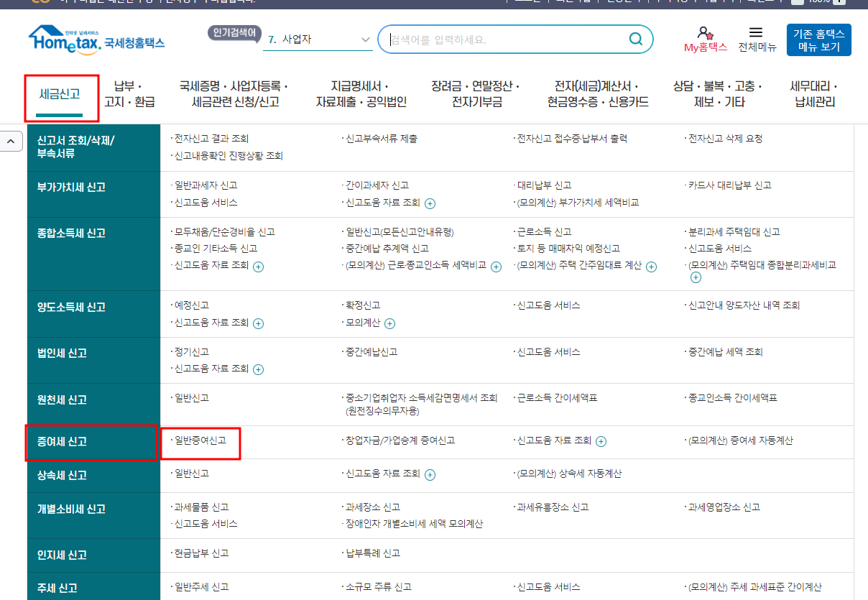Expand plus beside 신고도움 자료 조회 in 상속세 row
Screen dimensions: 868x600
pos(430,475)
